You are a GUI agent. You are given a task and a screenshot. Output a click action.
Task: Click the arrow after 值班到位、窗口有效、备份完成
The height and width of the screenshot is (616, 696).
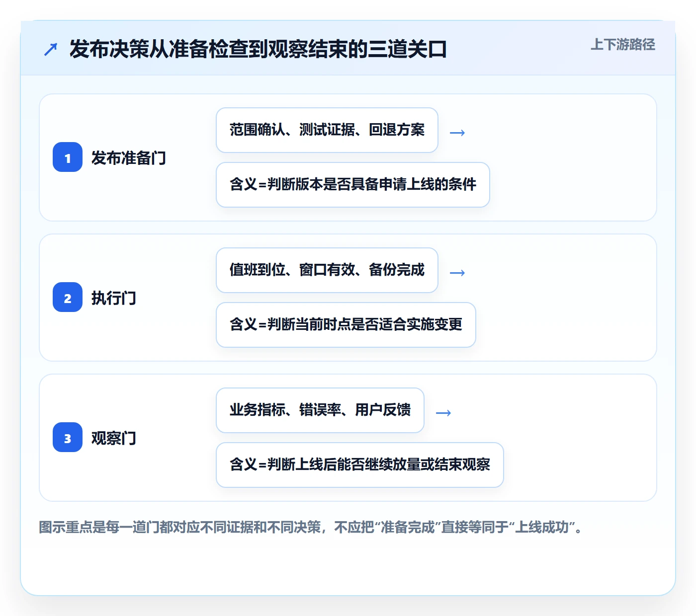click(457, 273)
